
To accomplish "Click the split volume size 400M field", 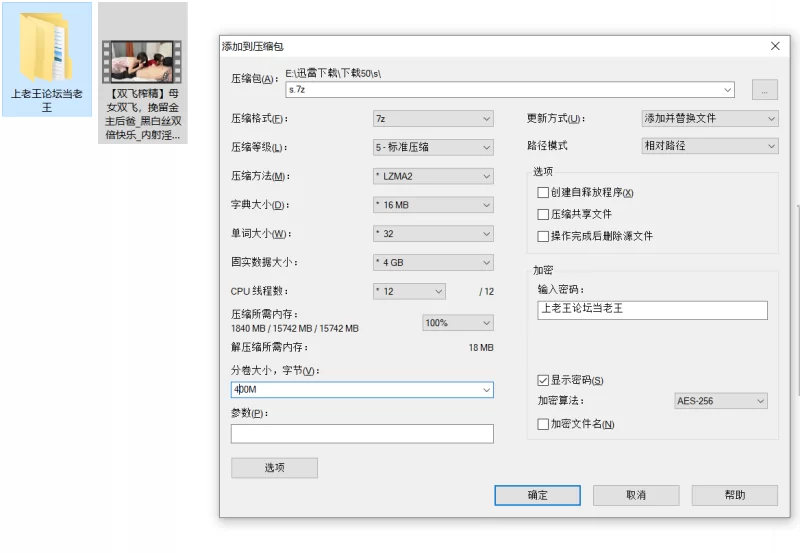I will tap(362, 390).
